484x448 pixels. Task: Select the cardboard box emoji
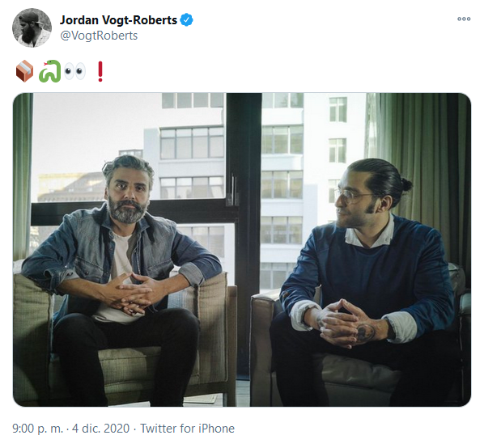click(25, 71)
